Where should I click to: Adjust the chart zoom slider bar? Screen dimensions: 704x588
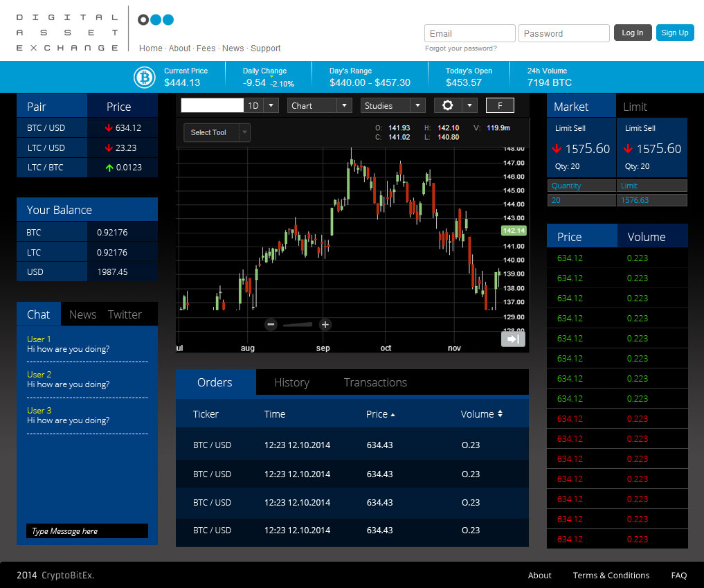point(298,324)
